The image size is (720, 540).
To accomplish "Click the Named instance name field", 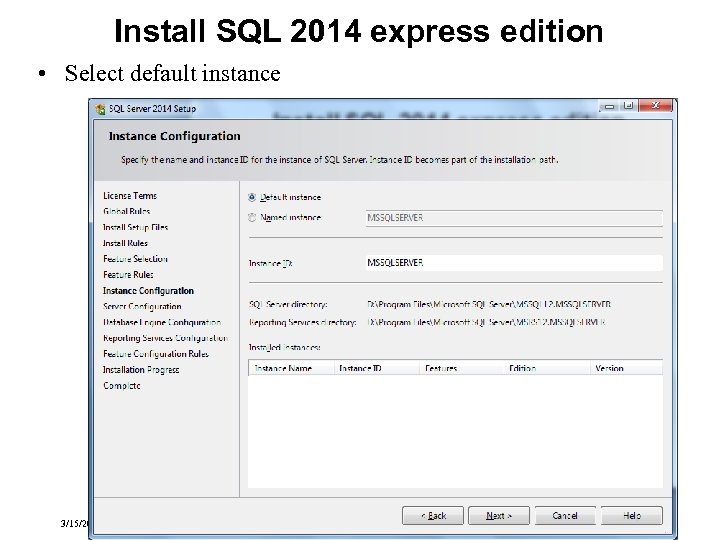I will point(514,218).
